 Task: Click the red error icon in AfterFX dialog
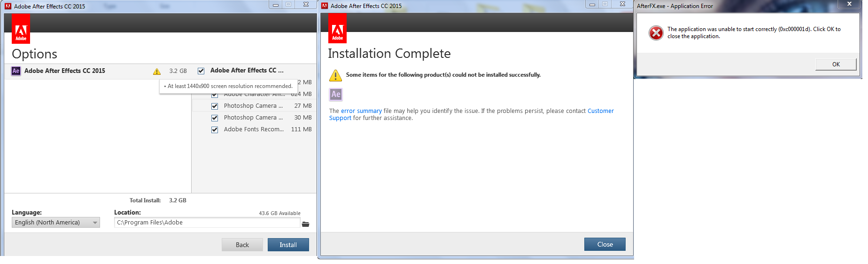(656, 33)
